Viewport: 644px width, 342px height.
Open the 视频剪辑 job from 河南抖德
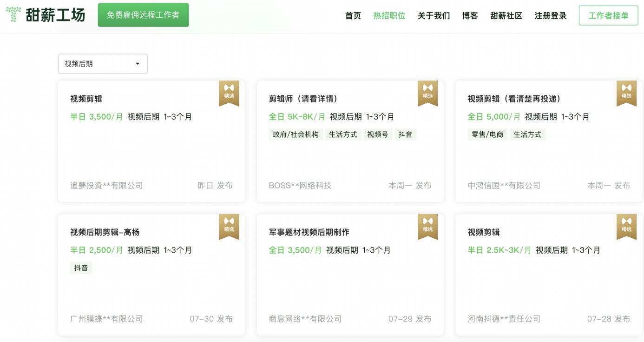484,232
